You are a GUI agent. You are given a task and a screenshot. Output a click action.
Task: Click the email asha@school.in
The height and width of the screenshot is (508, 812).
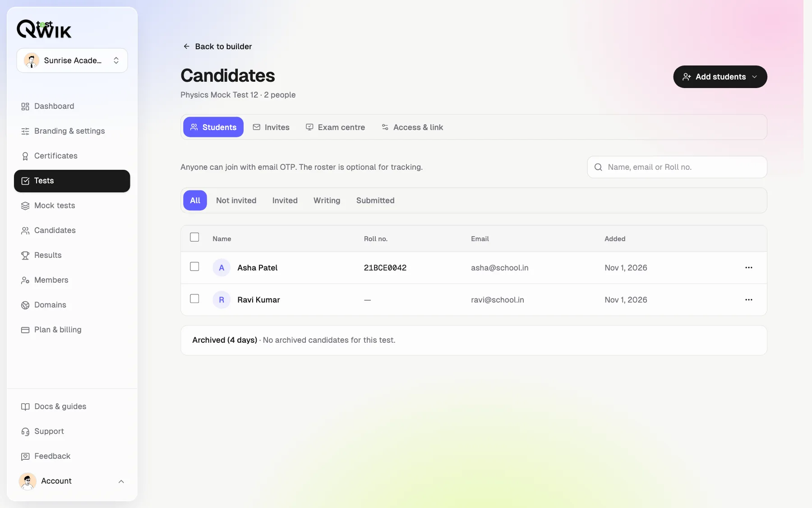tap(499, 268)
